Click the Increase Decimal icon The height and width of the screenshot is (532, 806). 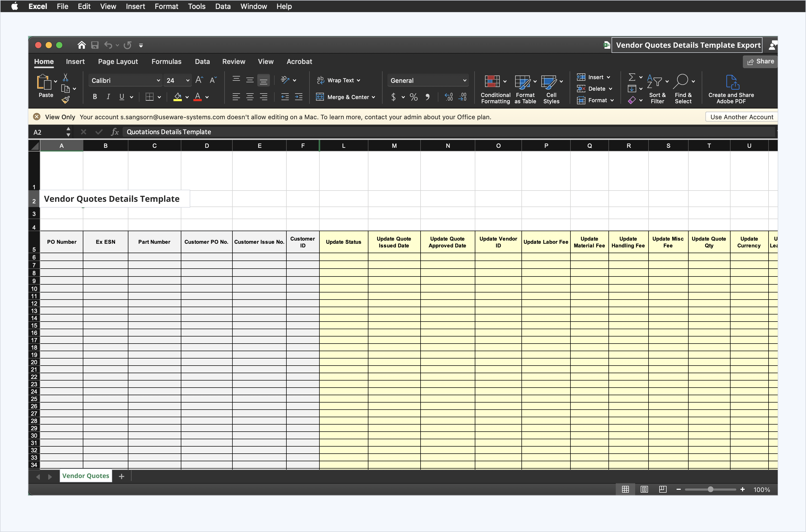[448, 97]
